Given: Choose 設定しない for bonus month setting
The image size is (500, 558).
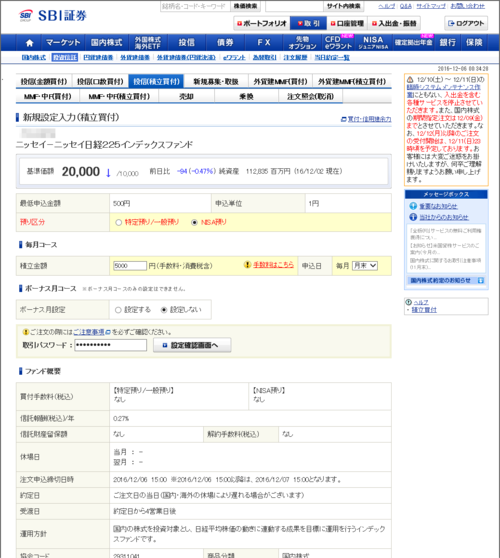Looking at the screenshot, I should (x=164, y=310).
